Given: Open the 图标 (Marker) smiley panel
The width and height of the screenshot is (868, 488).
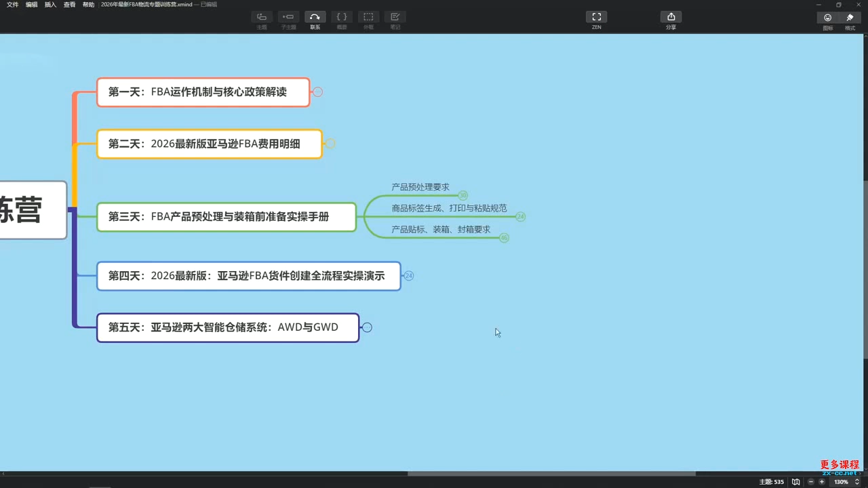Looking at the screenshot, I should [x=827, y=18].
